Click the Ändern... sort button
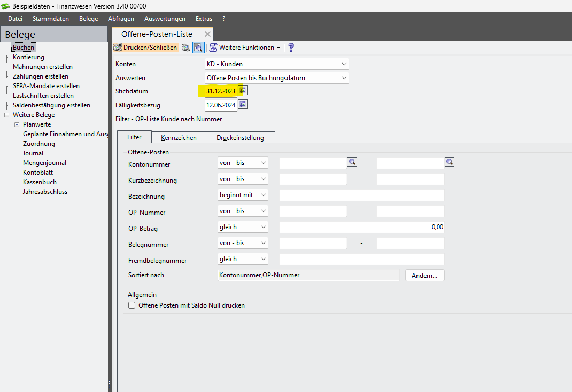572x392 pixels. click(x=425, y=275)
